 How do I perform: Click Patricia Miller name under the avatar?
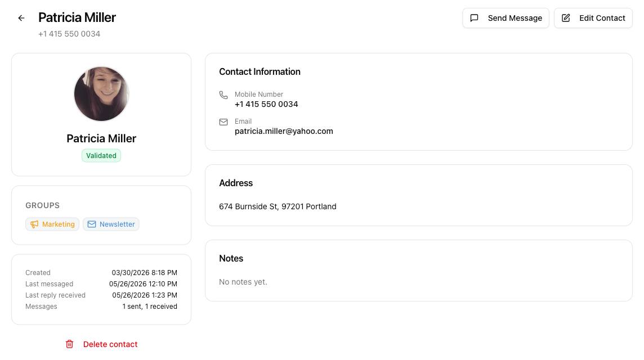pos(101,139)
